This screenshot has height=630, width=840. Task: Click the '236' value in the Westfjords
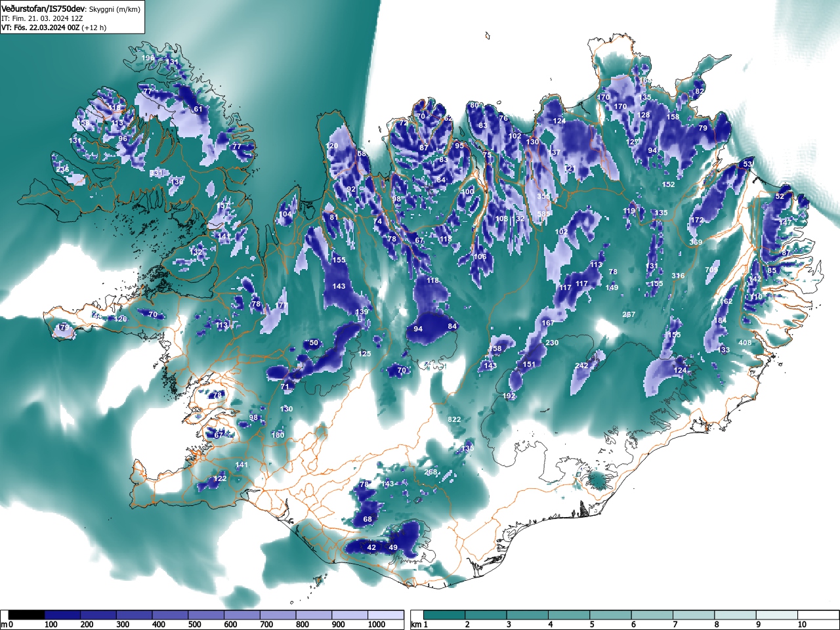(62, 169)
